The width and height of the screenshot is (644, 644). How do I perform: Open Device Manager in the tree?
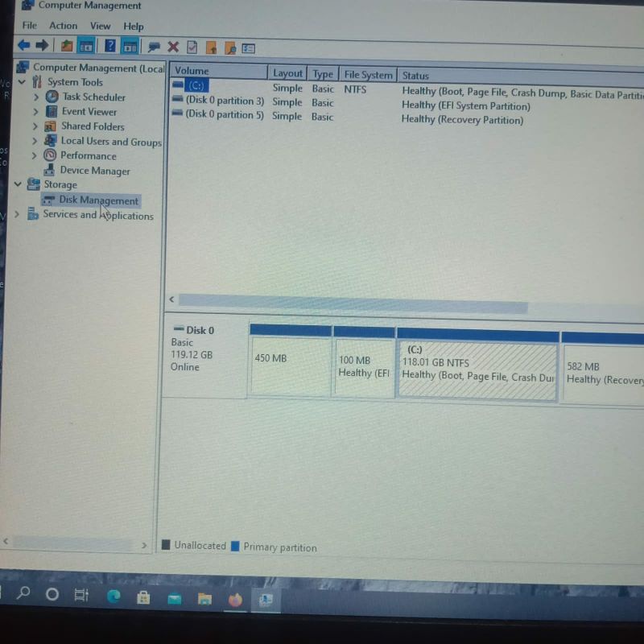(x=94, y=171)
